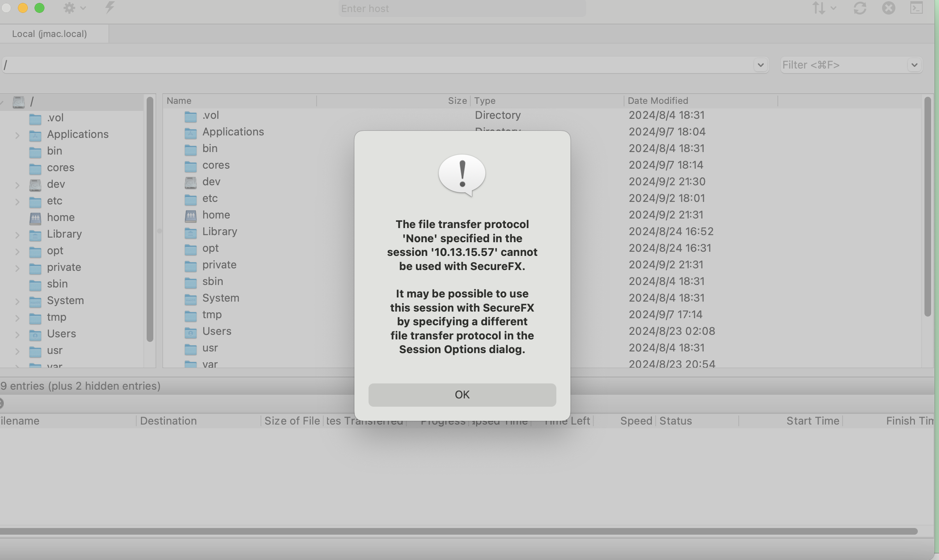This screenshot has height=560, width=939.
Task: Open the Filter dropdown arrow
Action: 914,65
